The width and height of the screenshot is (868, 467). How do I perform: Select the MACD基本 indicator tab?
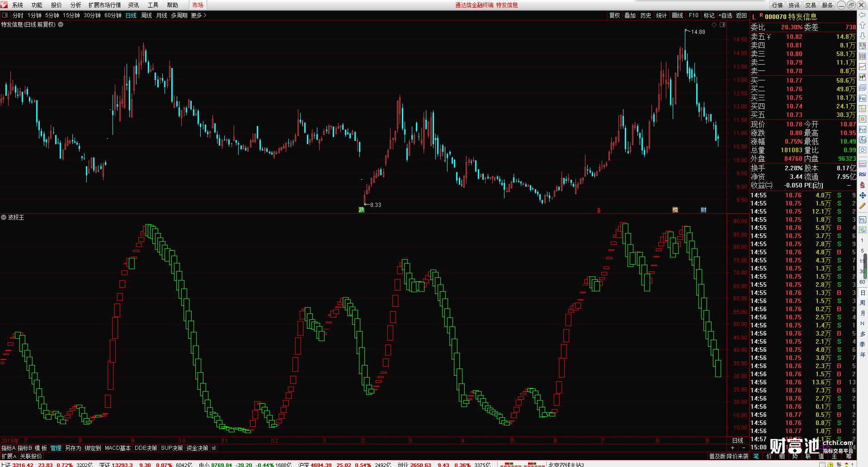coord(118,448)
